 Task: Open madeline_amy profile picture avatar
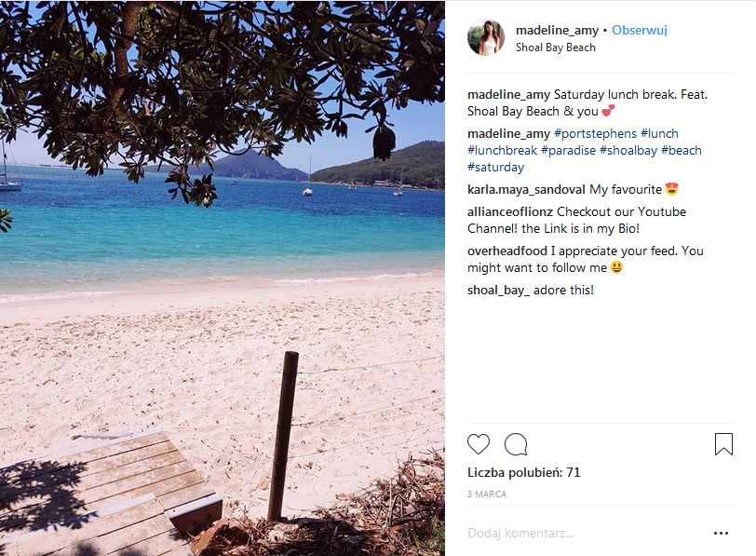point(486,38)
